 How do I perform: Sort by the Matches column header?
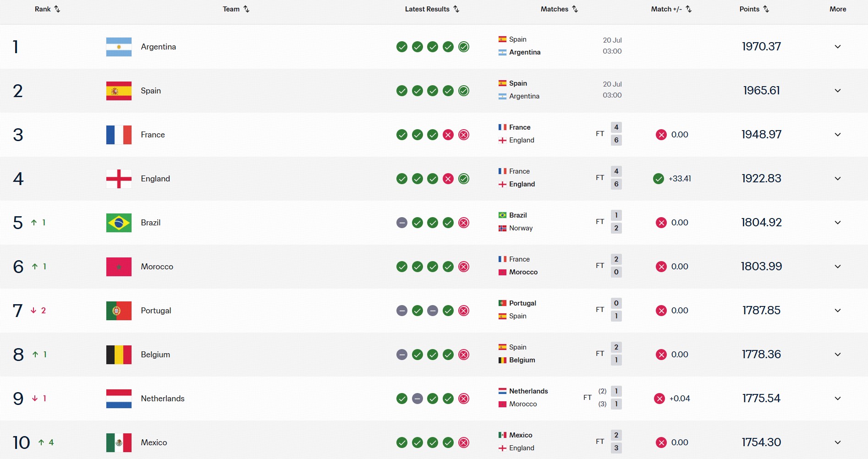click(559, 9)
